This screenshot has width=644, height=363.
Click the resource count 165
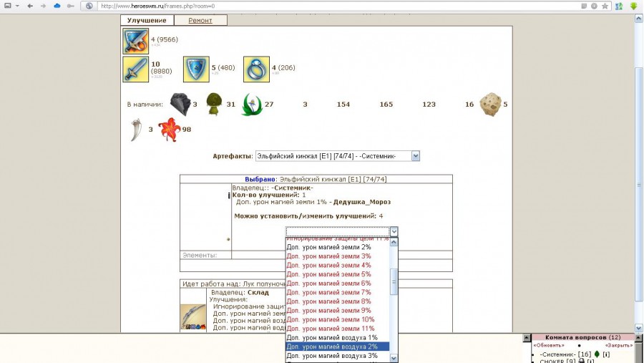click(386, 105)
